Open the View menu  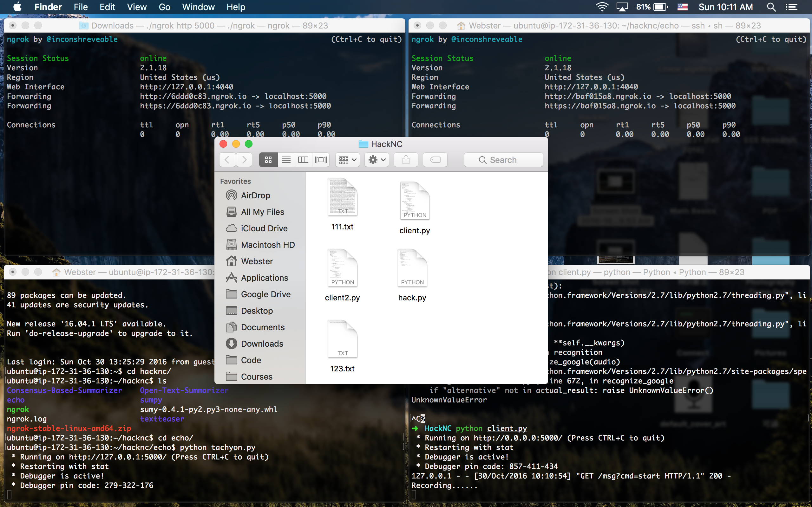click(137, 7)
